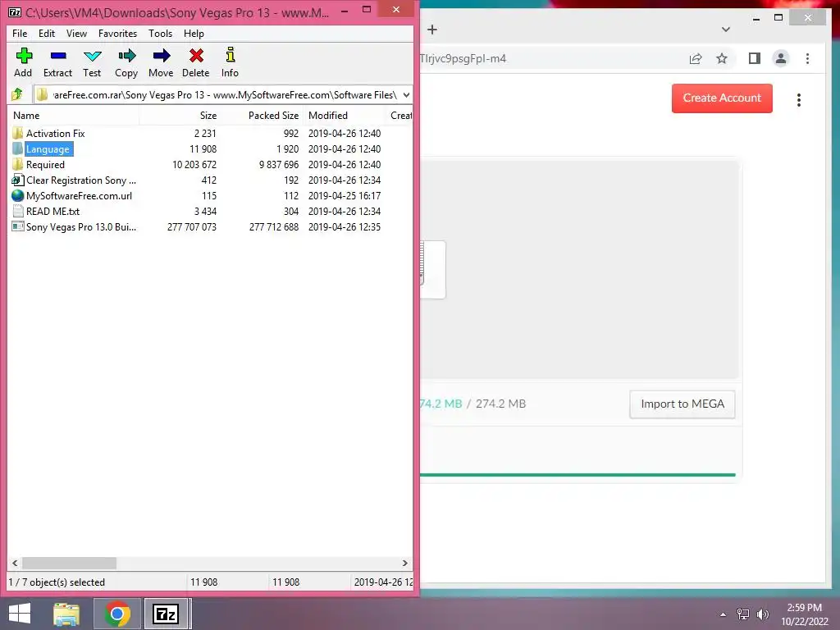Open Chrome three-dot menu
Image resolution: width=840 pixels, height=630 pixels.
click(807, 58)
